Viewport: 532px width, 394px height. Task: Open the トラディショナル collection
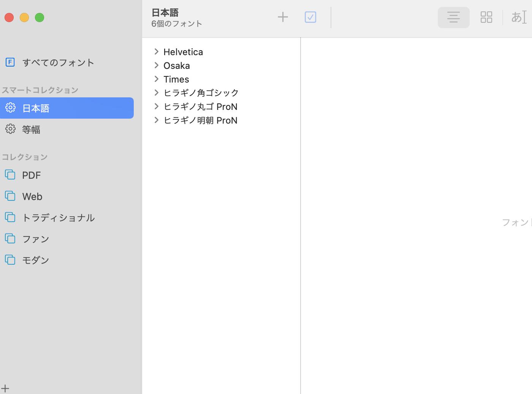58,218
